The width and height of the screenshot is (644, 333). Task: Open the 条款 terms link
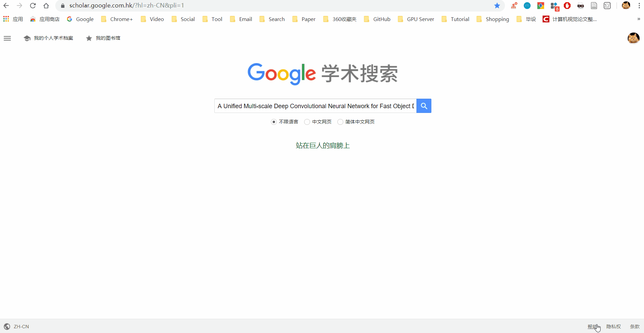click(x=635, y=327)
